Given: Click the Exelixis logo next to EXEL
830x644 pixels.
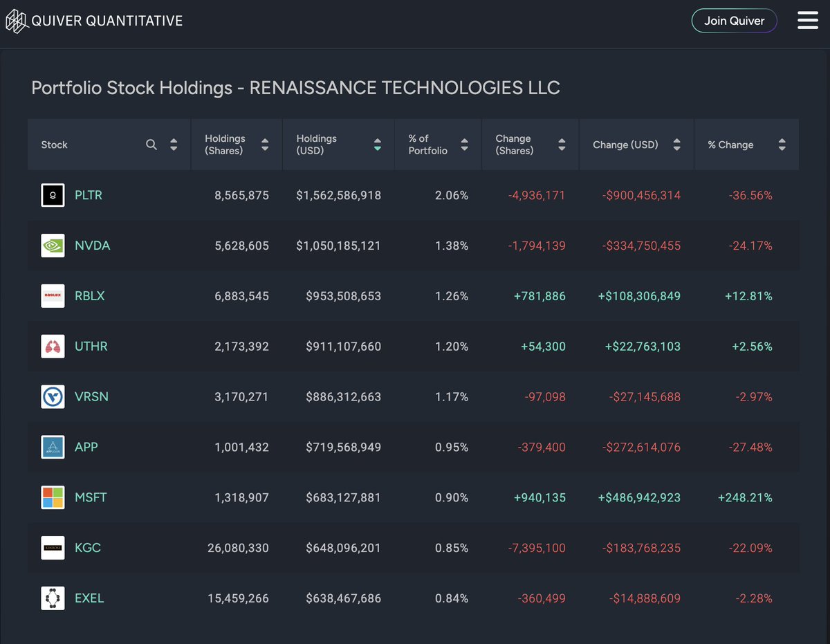Looking at the screenshot, I should point(53,598).
